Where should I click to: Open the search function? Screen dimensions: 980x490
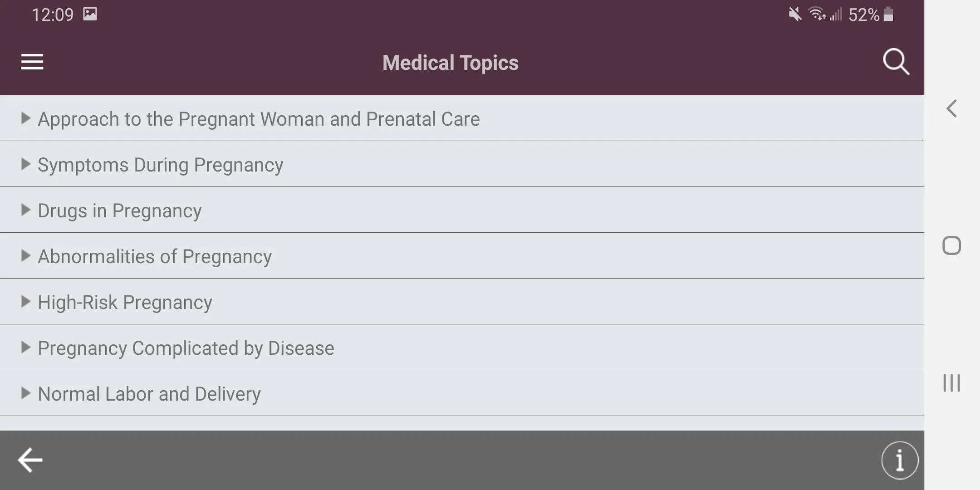click(x=896, y=62)
